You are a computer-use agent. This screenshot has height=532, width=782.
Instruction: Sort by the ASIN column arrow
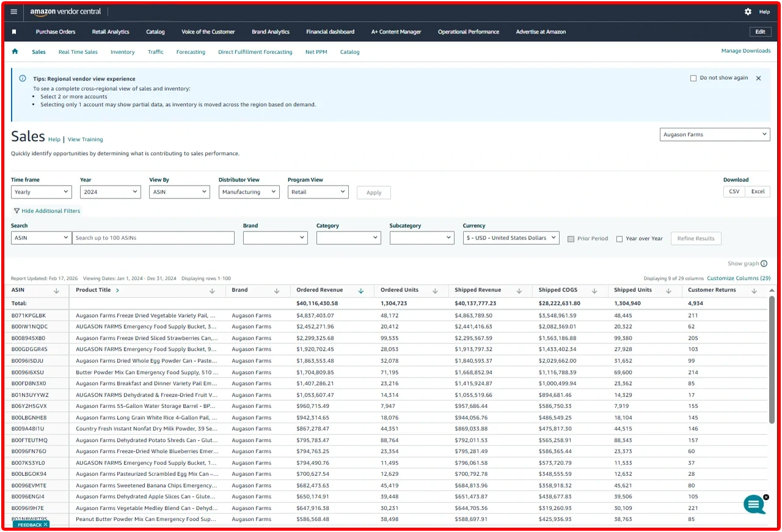pyautogui.click(x=56, y=291)
